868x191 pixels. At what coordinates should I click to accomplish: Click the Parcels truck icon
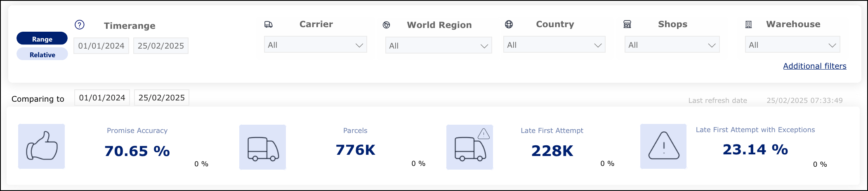click(x=263, y=147)
